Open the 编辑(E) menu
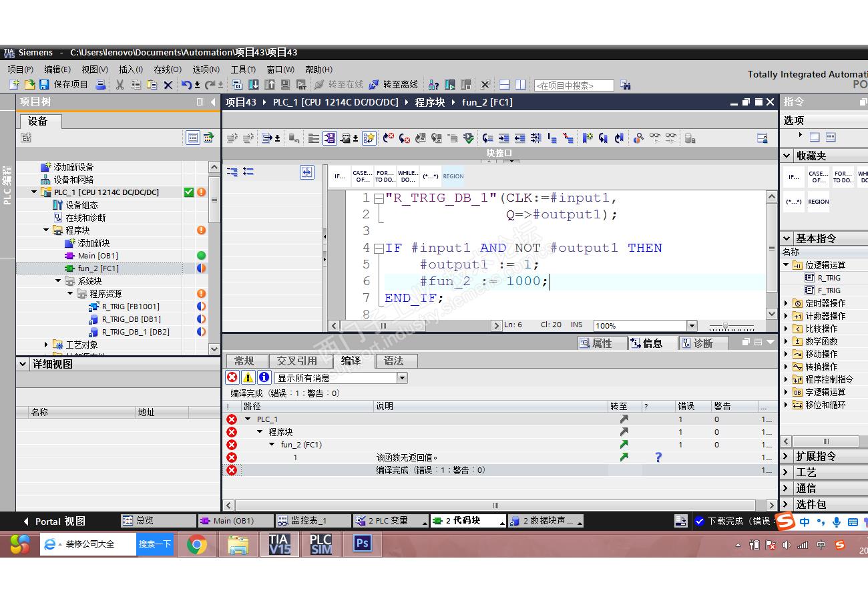The width and height of the screenshot is (868, 601). [57, 69]
